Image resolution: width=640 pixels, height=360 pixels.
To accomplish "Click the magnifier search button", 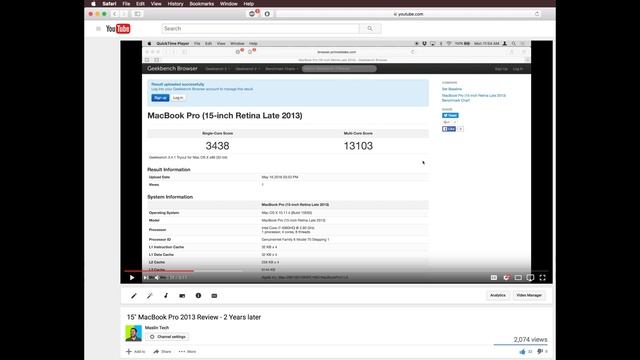I will 370,29.
